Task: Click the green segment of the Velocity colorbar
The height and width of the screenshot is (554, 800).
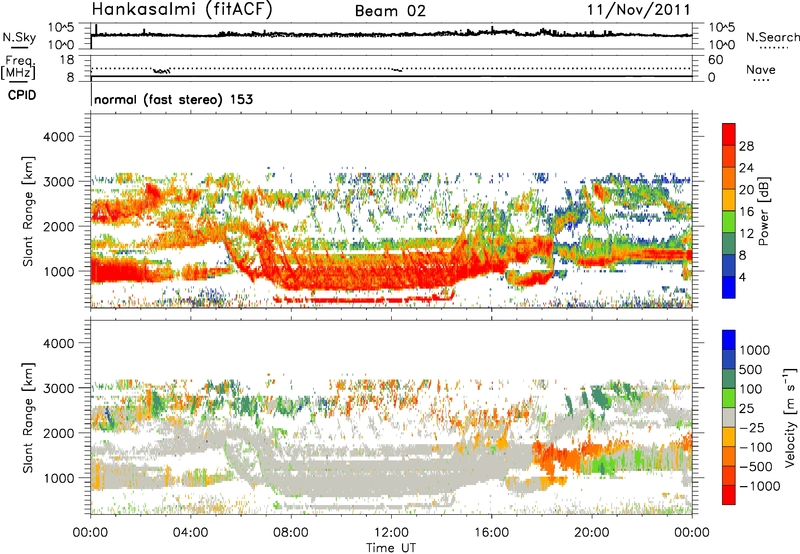Action: (x=729, y=398)
